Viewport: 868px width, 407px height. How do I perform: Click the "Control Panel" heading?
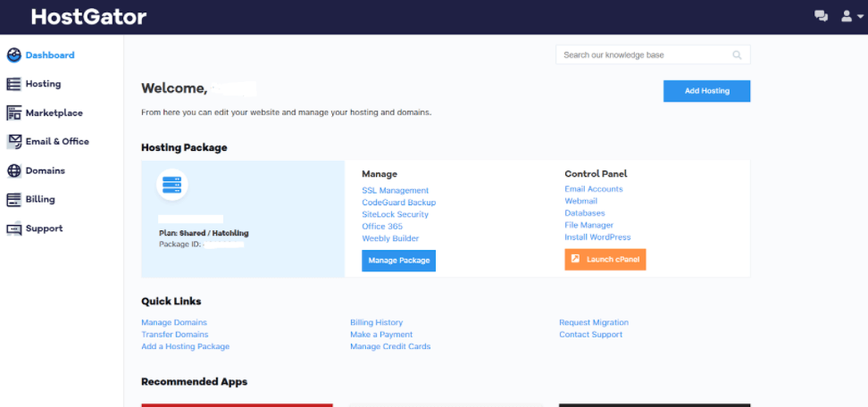[x=596, y=174]
